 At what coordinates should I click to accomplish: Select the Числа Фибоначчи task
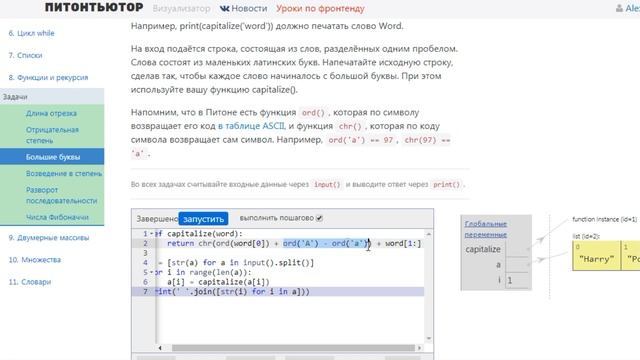click(57, 217)
